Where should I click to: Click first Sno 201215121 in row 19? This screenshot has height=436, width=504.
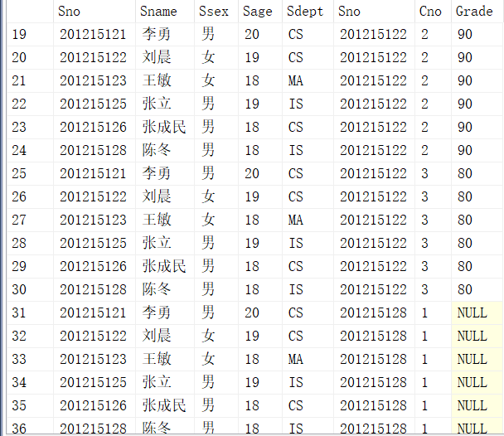pyautogui.click(x=94, y=34)
